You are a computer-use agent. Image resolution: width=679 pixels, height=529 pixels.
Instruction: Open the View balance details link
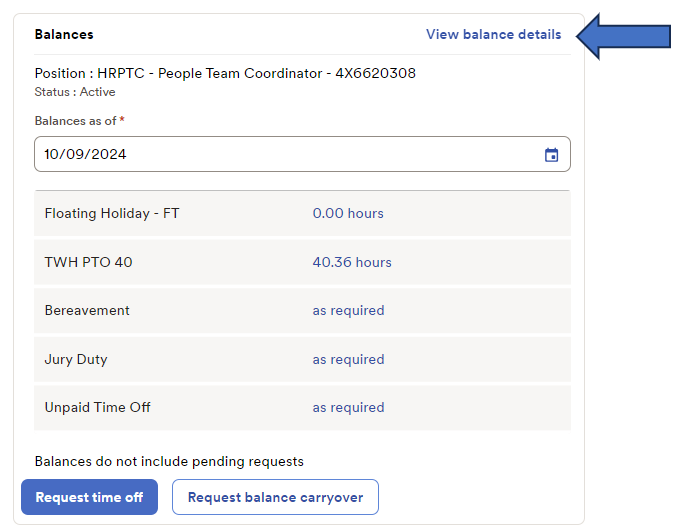click(x=493, y=34)
